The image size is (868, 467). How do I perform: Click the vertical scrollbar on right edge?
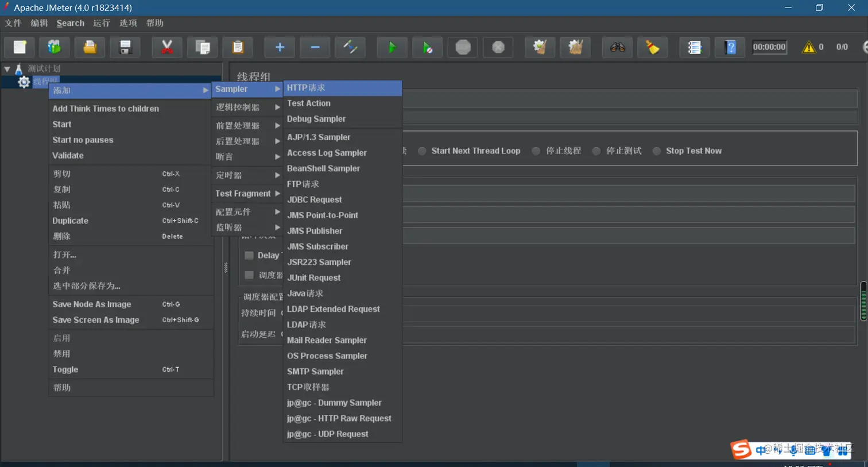(863, 301)
